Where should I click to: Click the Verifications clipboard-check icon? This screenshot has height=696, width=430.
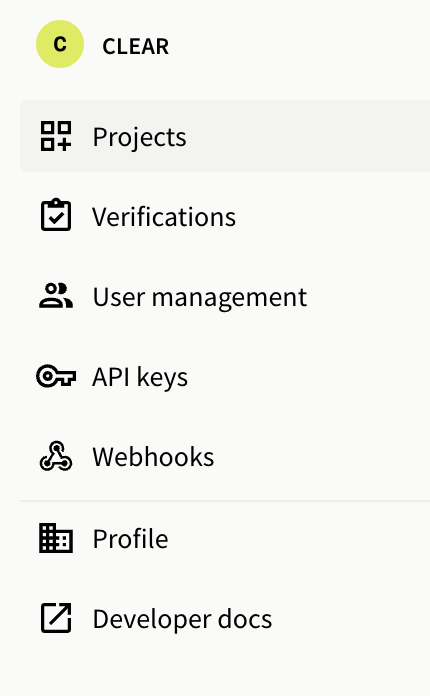click(x=56, y=215)
